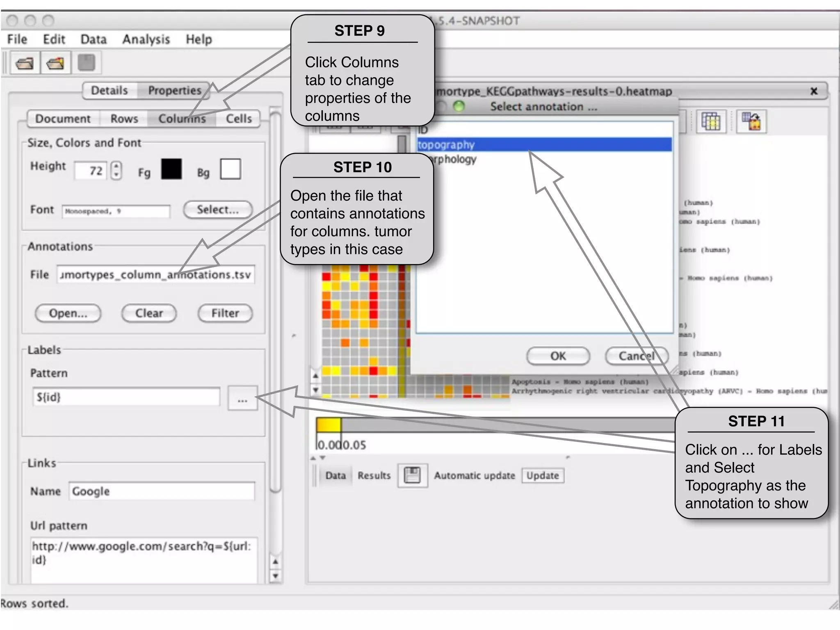Click the Apoptosis - Homo sapiens row label
Screen dimensions: 840x630
click(580, 382)
